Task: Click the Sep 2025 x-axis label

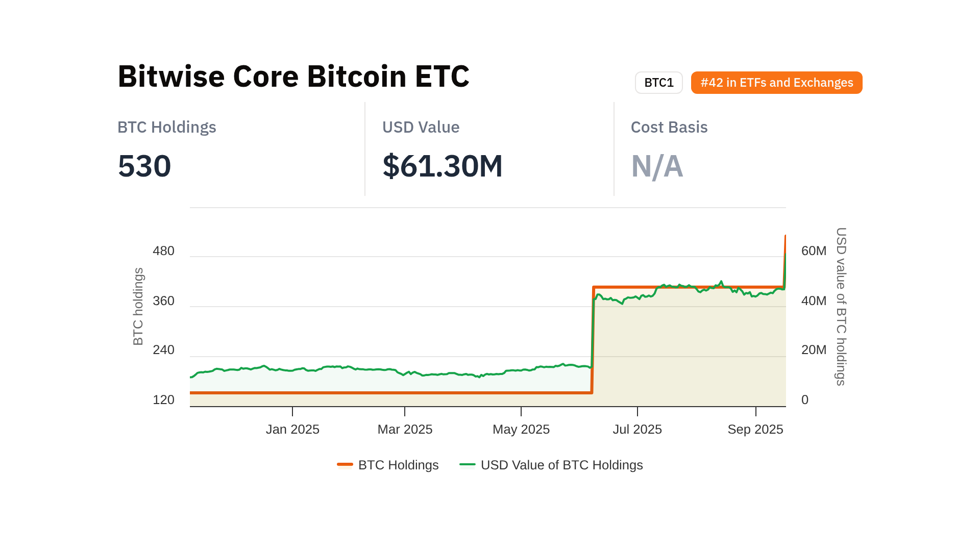Action: tap(755, 430)
